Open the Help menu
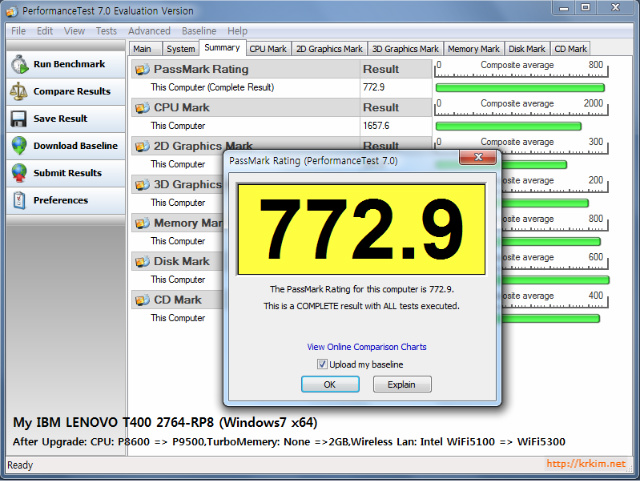Viewport: 640px width, 481px height. coord(237,31)
